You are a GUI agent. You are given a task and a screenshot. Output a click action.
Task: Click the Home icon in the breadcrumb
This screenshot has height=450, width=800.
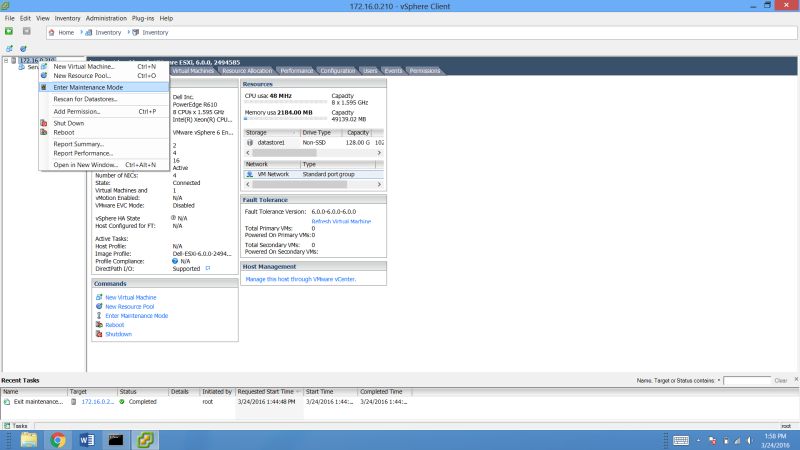pos(51,32)
